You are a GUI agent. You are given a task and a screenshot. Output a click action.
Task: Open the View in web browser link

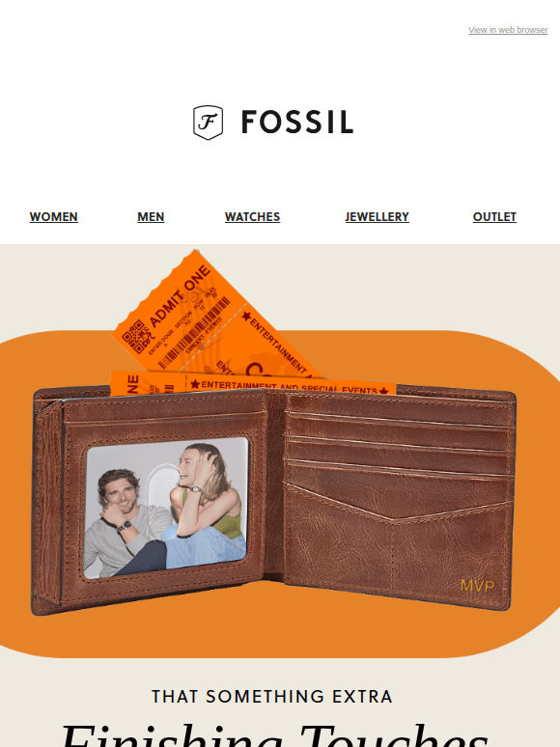(508, 30)
